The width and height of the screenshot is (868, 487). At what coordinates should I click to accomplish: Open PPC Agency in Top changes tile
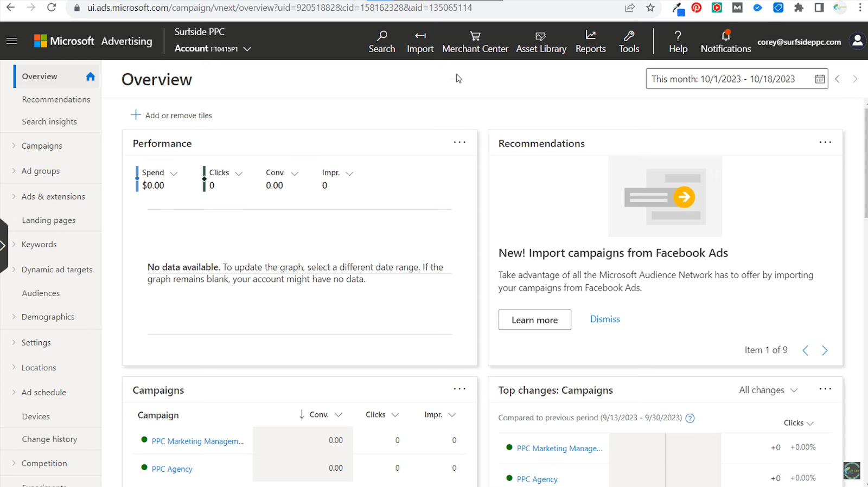click(537, 479)
